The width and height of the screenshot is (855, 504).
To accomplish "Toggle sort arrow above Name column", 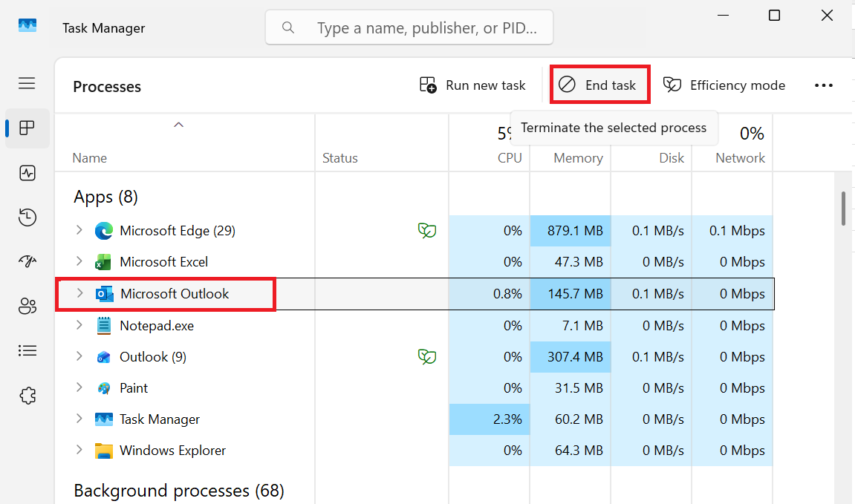I will coord(178,125).
